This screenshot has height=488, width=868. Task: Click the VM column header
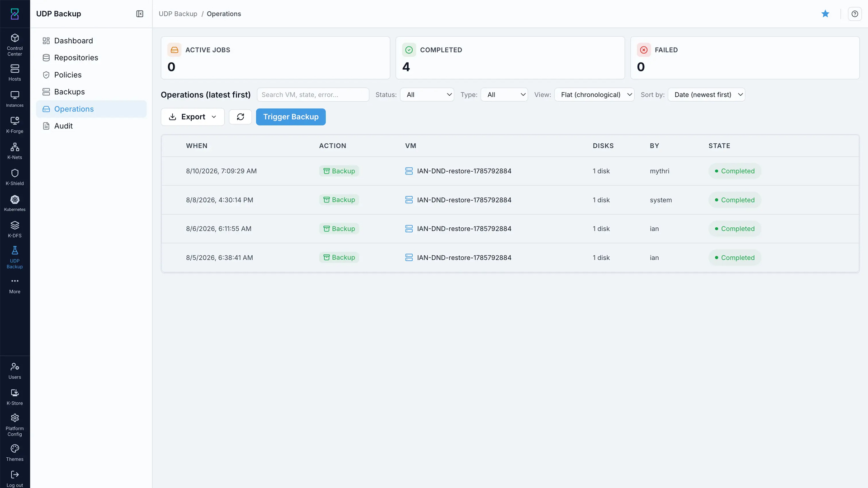tap(410, 146)
